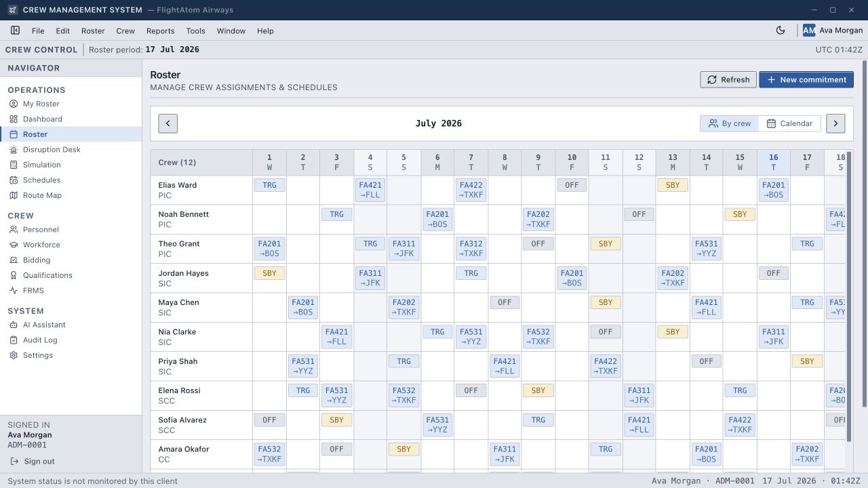Click the page vertical scrollbar
868x488 pixels.
click(865, 234)
